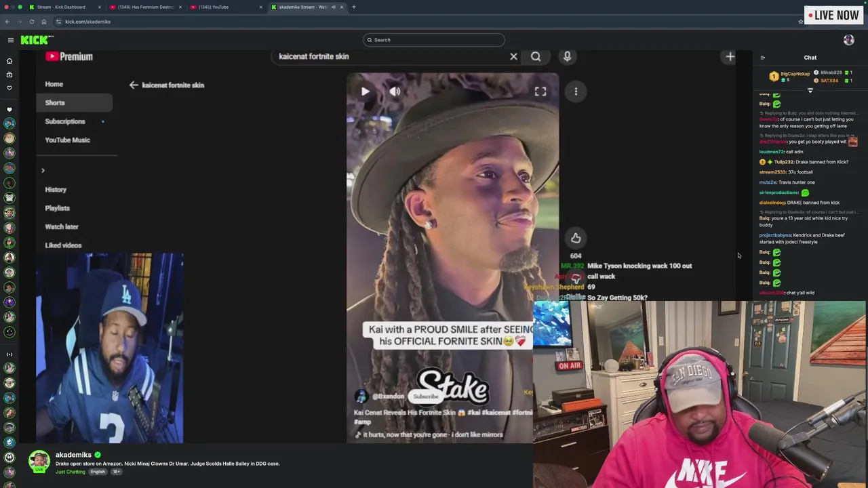Open YouTube History
The height and width of the screenshot is (488, 868).
point(56,190)
